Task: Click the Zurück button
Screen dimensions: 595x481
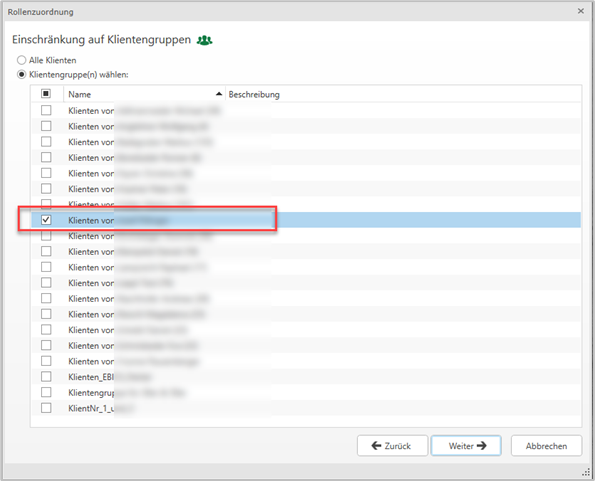Action: click(x=392, y=446)
